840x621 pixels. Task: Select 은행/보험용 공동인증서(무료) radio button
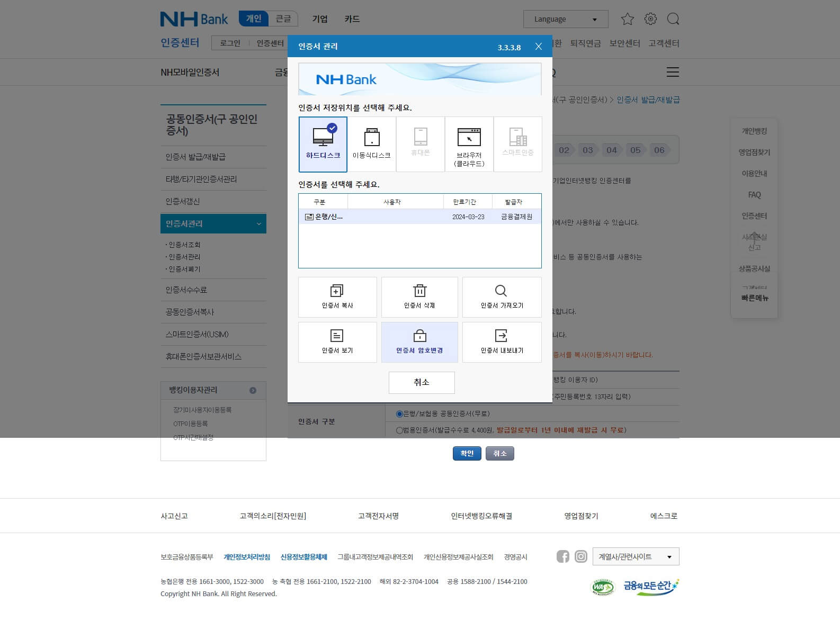click(x=399, y=413)
